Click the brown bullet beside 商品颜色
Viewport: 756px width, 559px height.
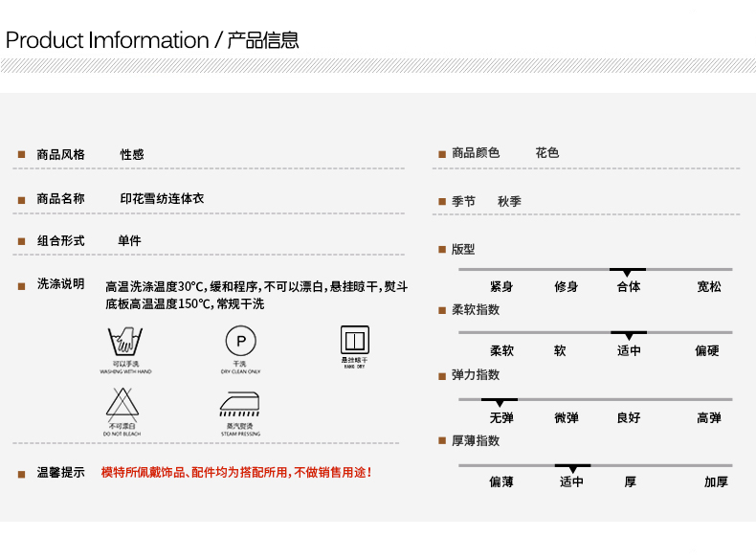pyautogui.click(x=442, y=154)
